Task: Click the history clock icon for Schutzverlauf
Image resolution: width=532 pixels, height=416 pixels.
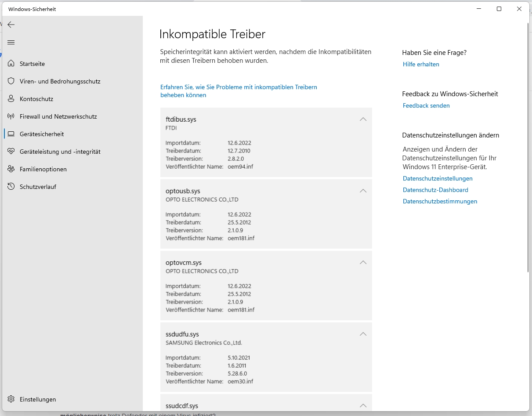Action: [x=11, y=187]
